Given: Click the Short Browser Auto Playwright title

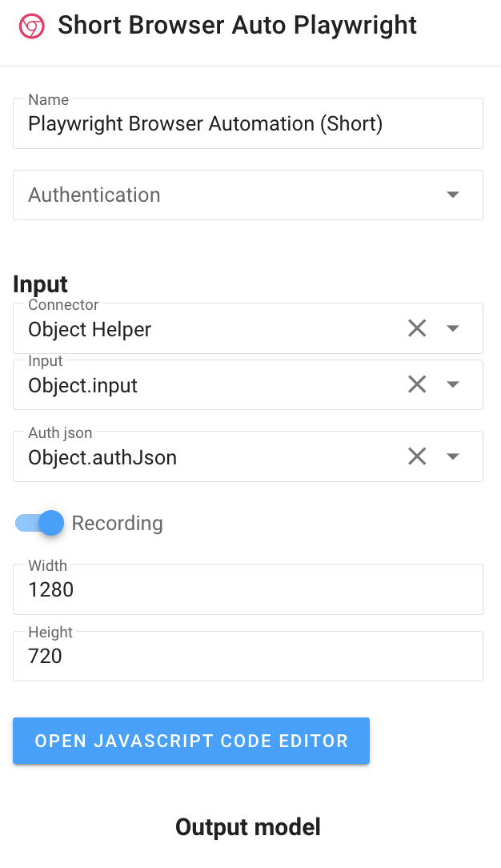Looking at the screenshot, I should click(237, 26).
